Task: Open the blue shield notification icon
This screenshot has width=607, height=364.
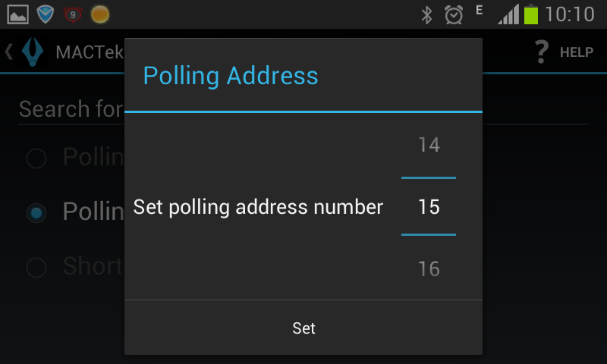Action: [x=46, y=14]
